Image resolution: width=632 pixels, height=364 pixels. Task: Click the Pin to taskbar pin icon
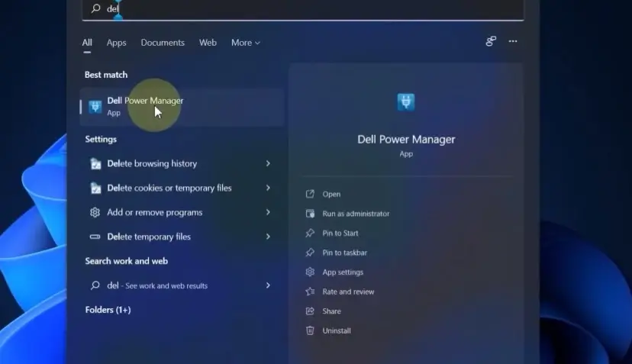310,253
